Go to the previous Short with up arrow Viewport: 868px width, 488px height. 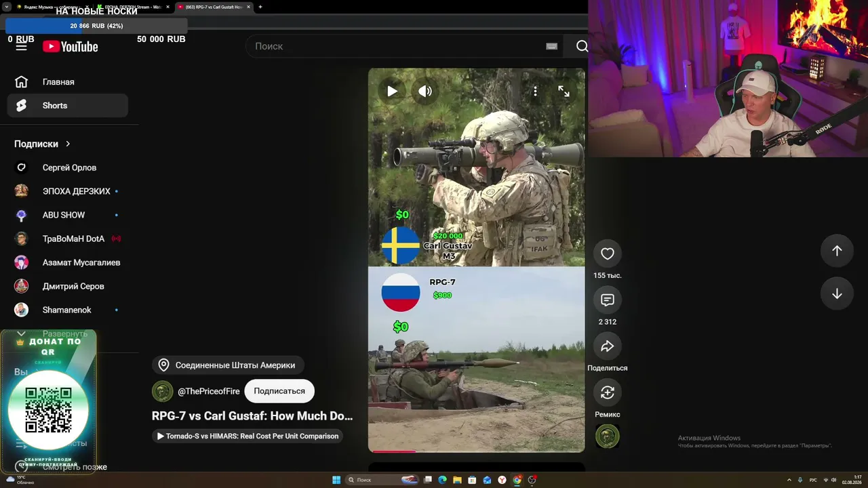(837, 251)
